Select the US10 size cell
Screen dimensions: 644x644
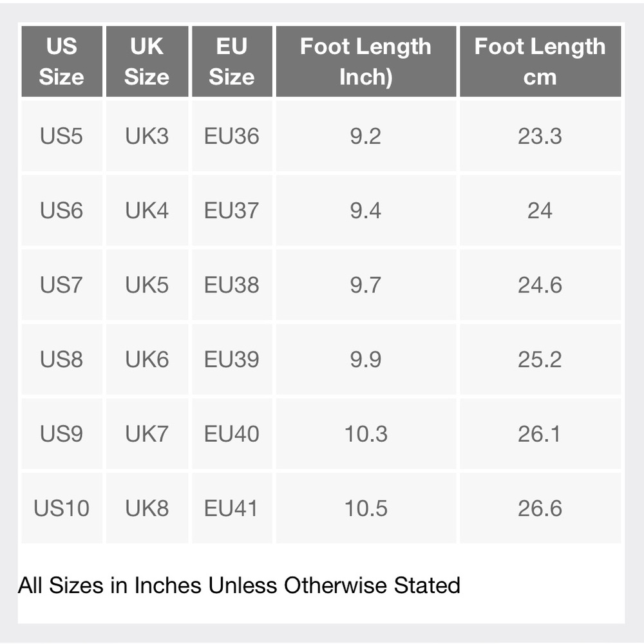tap(62, 508)
